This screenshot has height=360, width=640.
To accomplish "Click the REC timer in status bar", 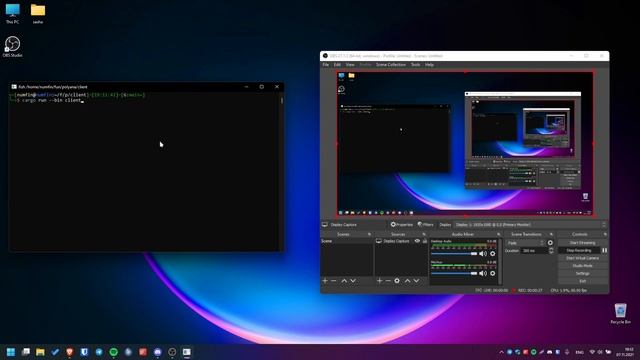I will pos(530,290).
